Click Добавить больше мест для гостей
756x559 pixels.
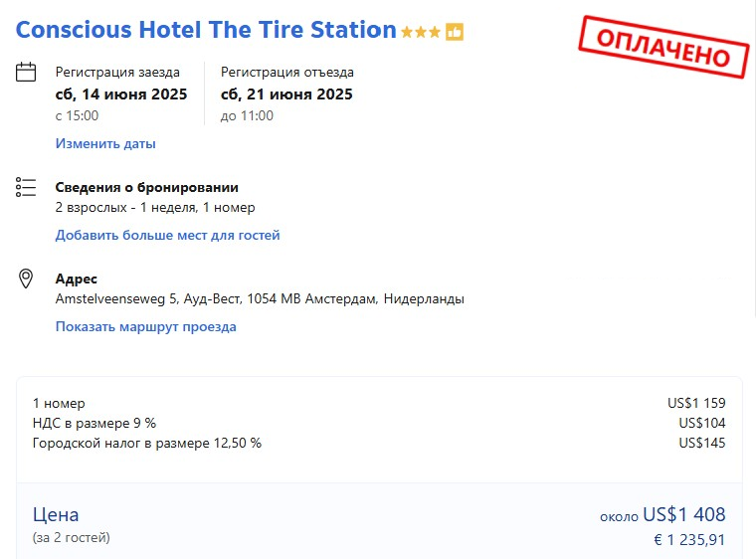168,235
